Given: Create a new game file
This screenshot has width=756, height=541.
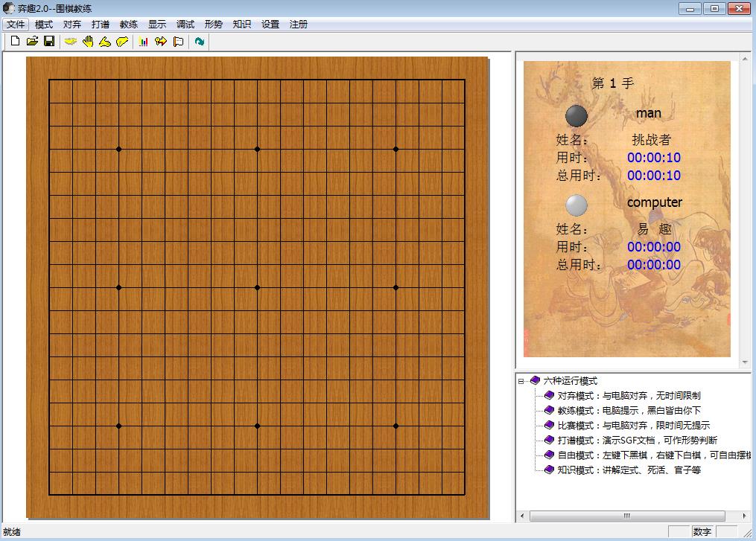Looking at the screenshot, I should tap(14, 41).
